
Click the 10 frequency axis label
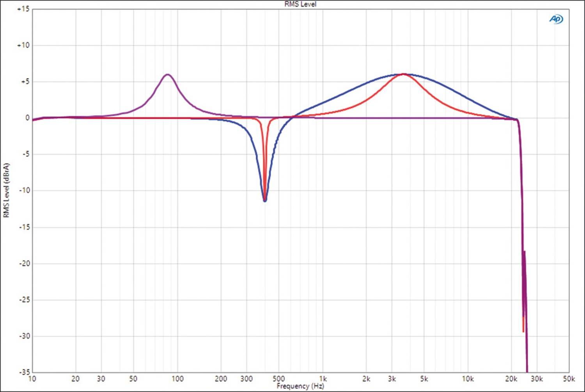click(x=32, y=379)
